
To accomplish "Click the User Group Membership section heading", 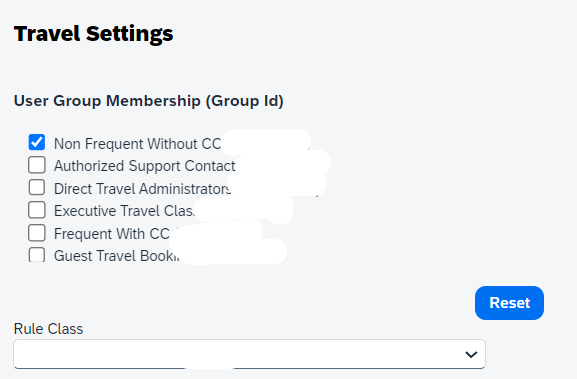I will [x=149, y=101].
